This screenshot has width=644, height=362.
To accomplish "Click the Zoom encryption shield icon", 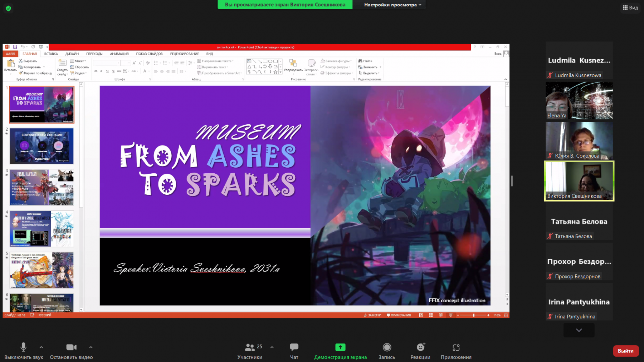I will [9, 8].
